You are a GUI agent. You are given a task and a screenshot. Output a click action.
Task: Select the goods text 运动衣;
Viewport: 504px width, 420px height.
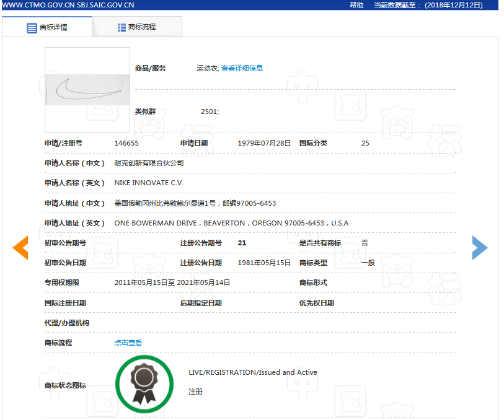[x=208, y=68]
